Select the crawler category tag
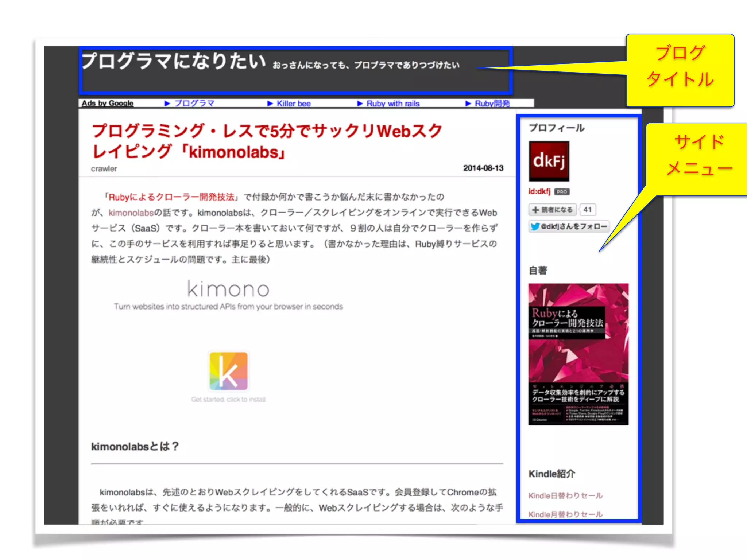 [104, 169]
